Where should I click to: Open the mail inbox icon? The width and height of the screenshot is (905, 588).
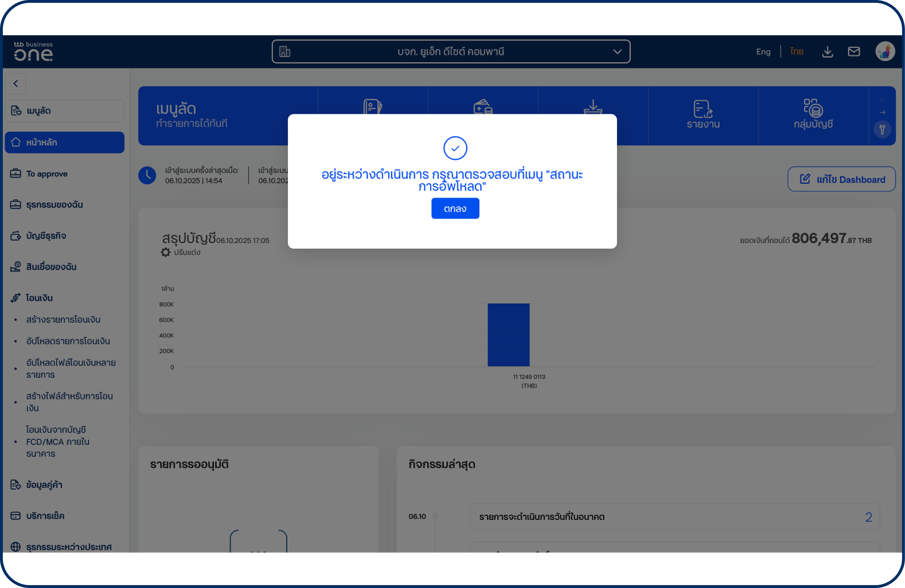click(x=853, y=52)
